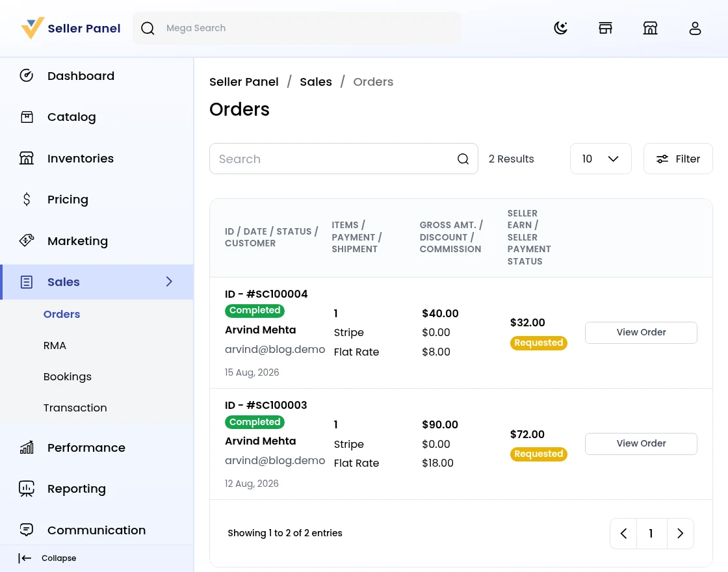
Task: Go to previous page arrow
Action: [x=623, y=534]
